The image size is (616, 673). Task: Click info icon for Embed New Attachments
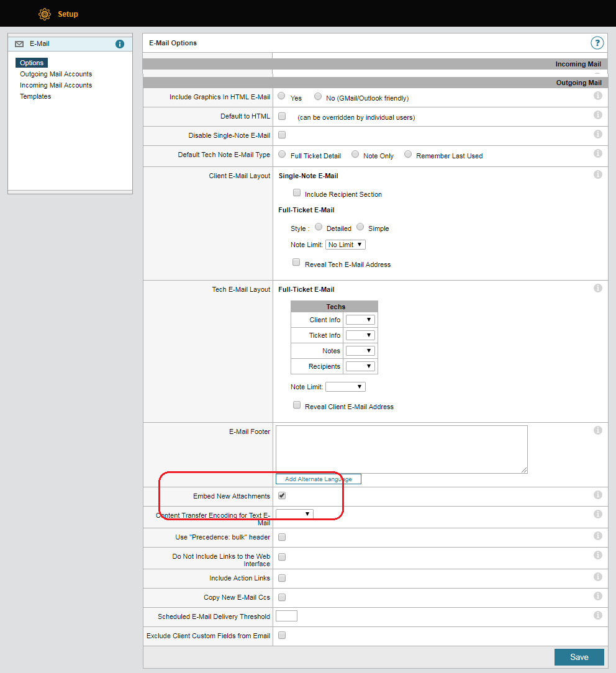coord(597,495)
